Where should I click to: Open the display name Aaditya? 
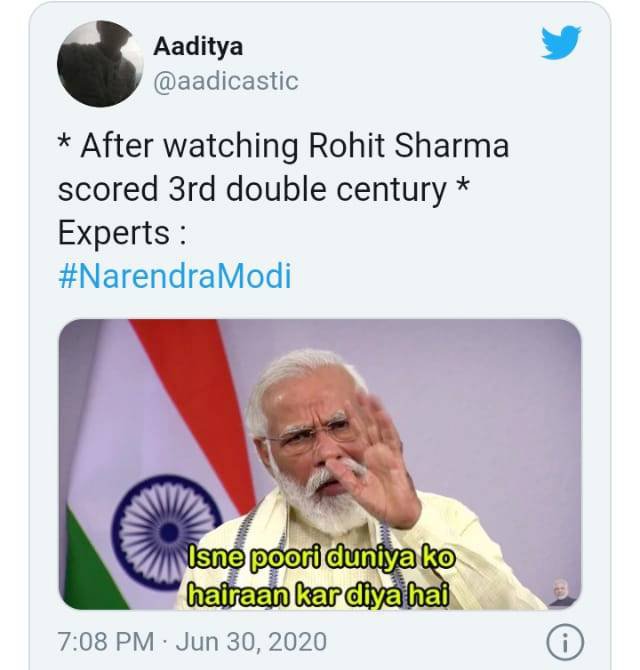point(198,46)
